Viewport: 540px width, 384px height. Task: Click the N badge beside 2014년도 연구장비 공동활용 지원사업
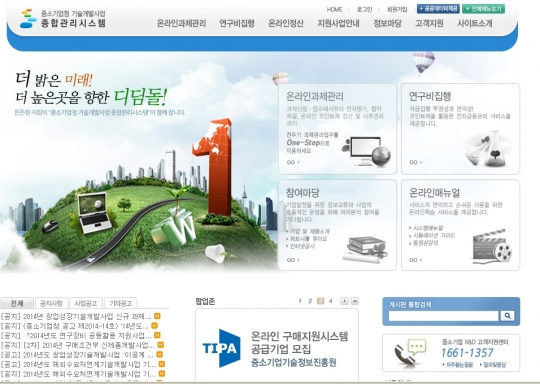pos(157,335)
